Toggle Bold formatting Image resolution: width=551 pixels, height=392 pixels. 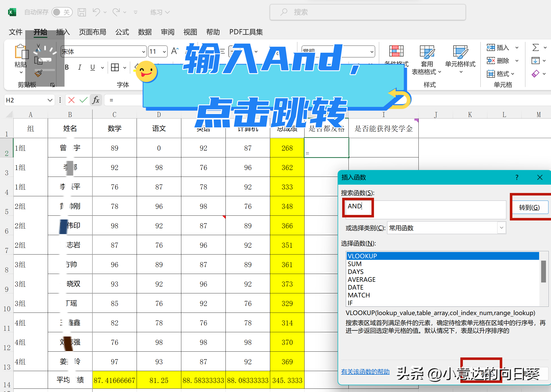(67, 67)
